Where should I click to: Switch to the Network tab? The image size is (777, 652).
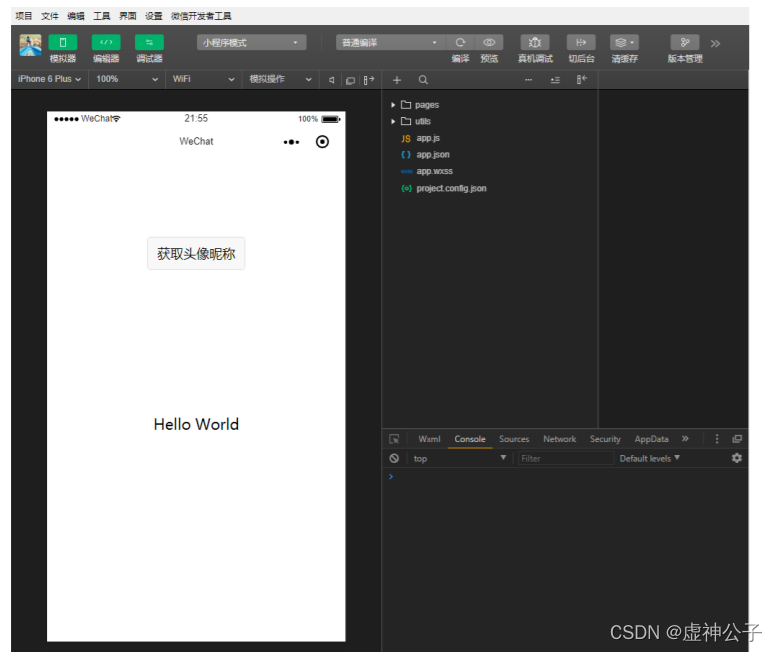(559, 439)
